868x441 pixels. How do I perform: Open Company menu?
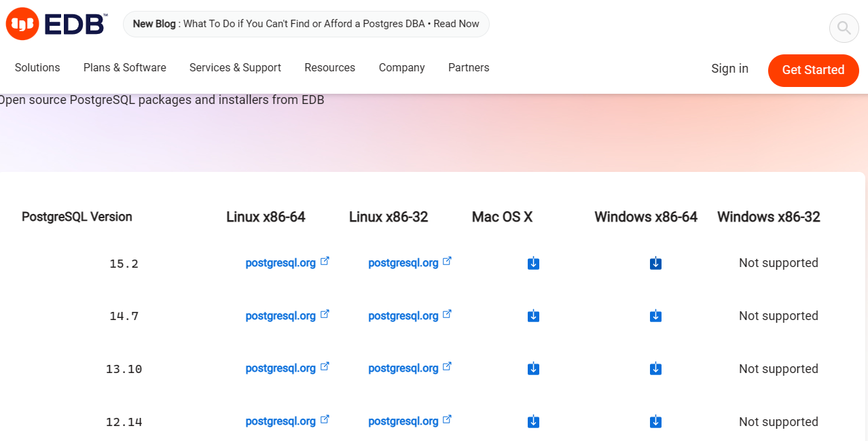(x=402, y=68)
